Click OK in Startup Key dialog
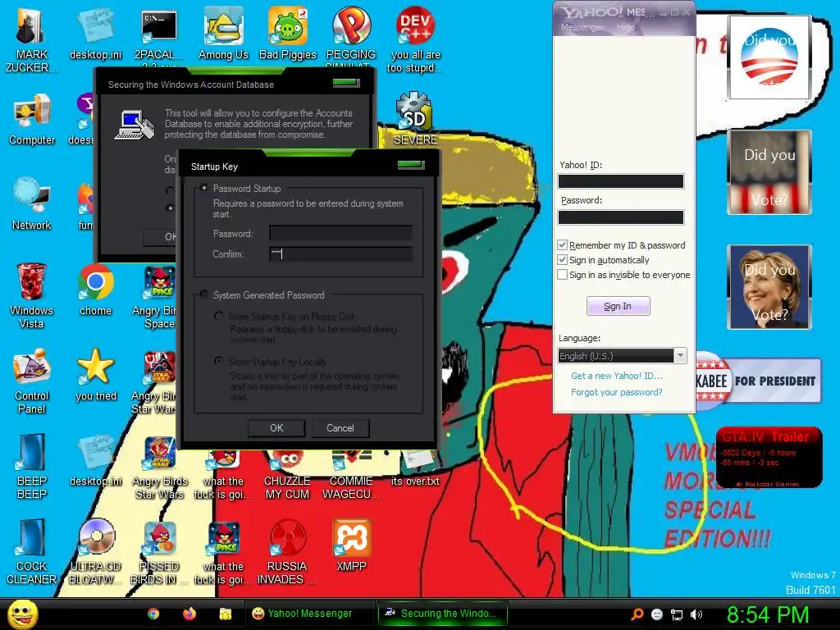The height and width of the screenshot is (630, 840). coord(276,428)
